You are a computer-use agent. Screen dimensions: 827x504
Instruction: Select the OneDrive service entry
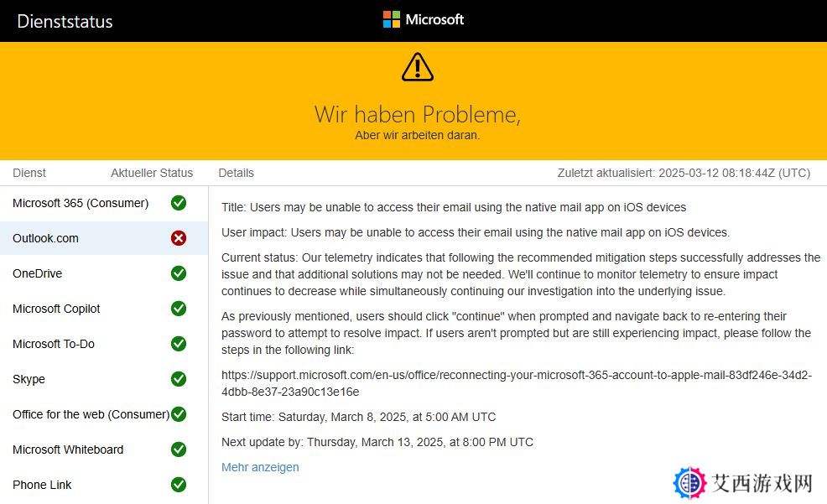(104, 273)
